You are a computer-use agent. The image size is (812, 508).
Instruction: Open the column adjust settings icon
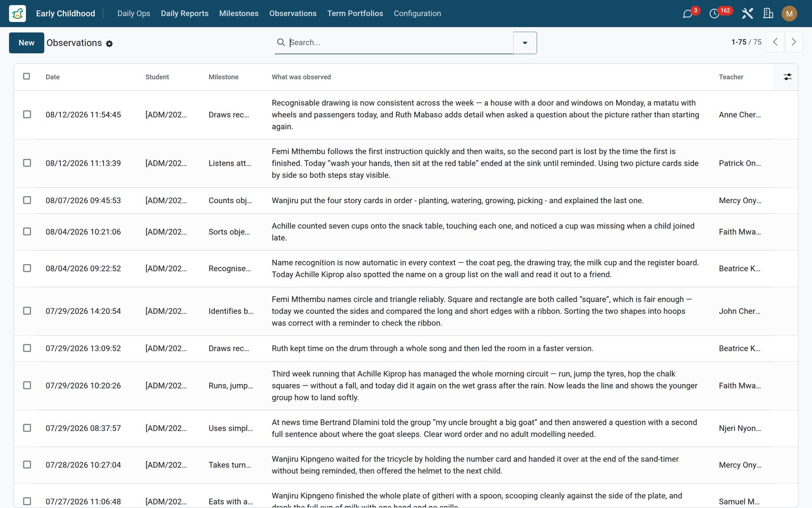tap(787, 77)
